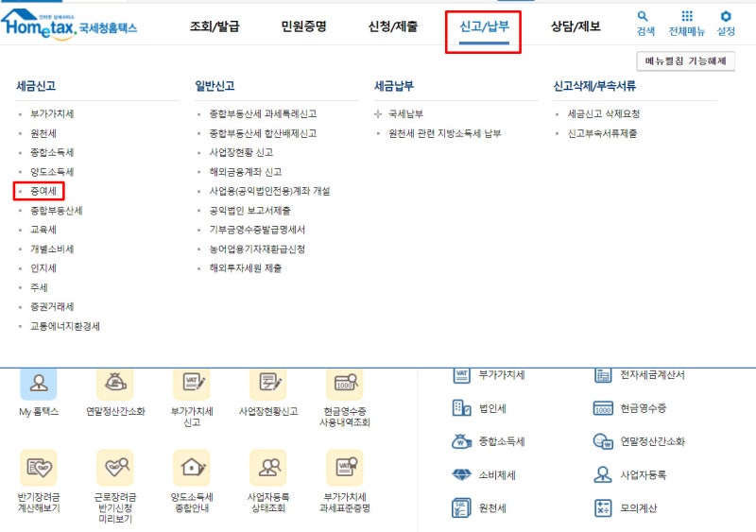Open 해외금융계좌 신고
Image resolution: width=756 pixels, height=532 pixels.
[x=246, y=172]
